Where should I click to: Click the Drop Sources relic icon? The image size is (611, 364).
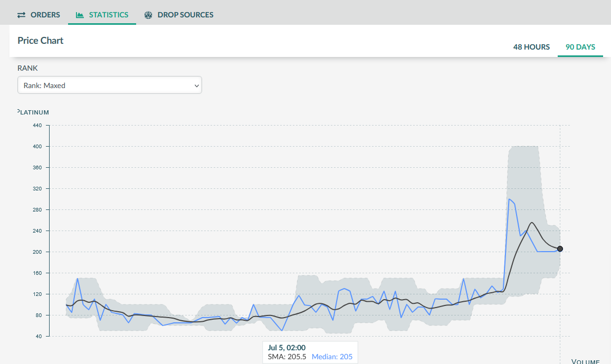point(148,15)
